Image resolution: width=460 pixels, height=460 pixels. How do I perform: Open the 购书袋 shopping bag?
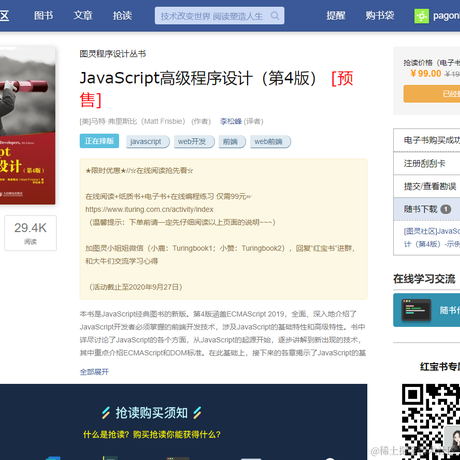point(380,16)
